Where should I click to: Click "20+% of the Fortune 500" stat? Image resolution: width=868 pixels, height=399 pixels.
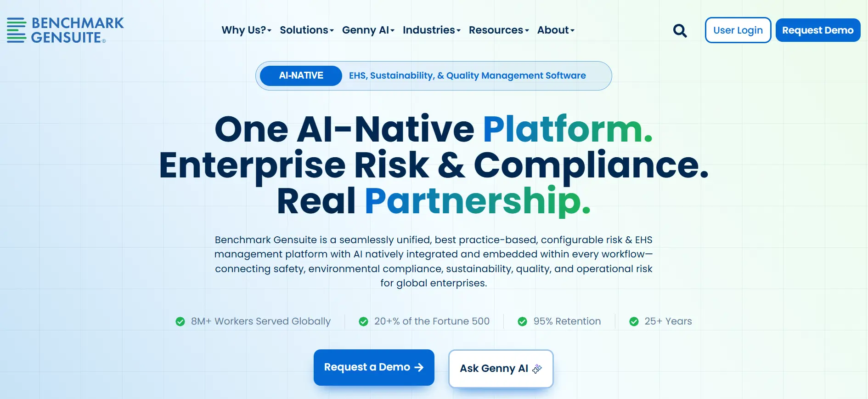click(x=424, y=321)
